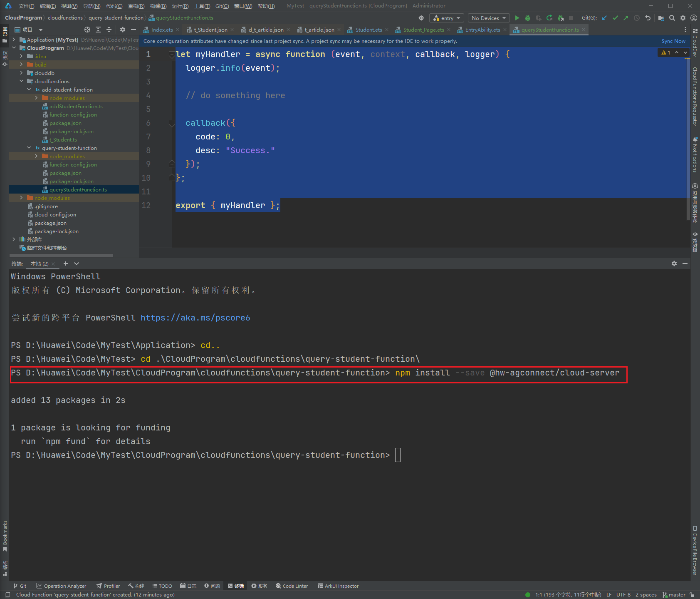Image resolution: width=700 pixels, height=599 pixels.
Task: Click the user account icon
Action: (x=694, y=18)
